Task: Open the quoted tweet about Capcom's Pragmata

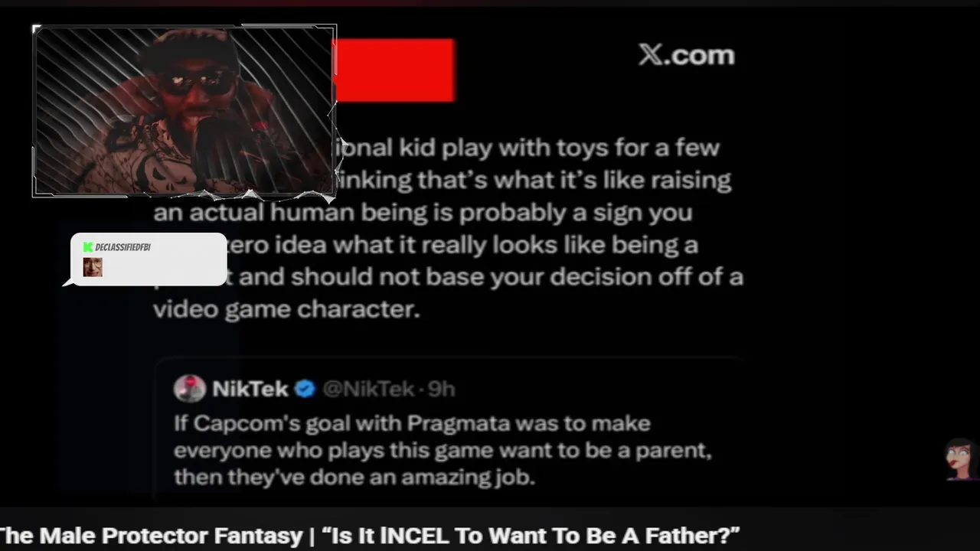Action: click(450, 430)
